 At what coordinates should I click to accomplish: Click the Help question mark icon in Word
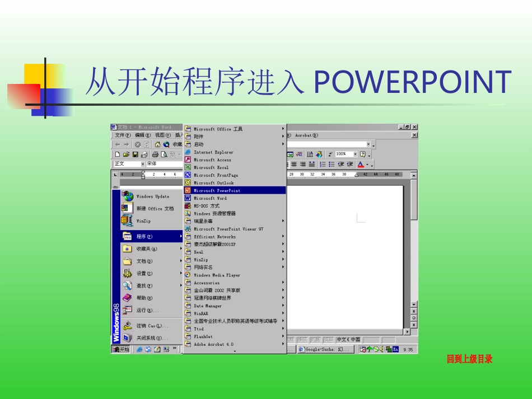pos(363,154)
